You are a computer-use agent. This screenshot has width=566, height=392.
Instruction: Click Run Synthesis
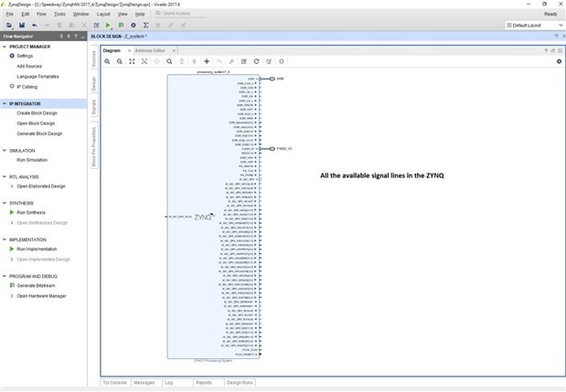(31, 212)
